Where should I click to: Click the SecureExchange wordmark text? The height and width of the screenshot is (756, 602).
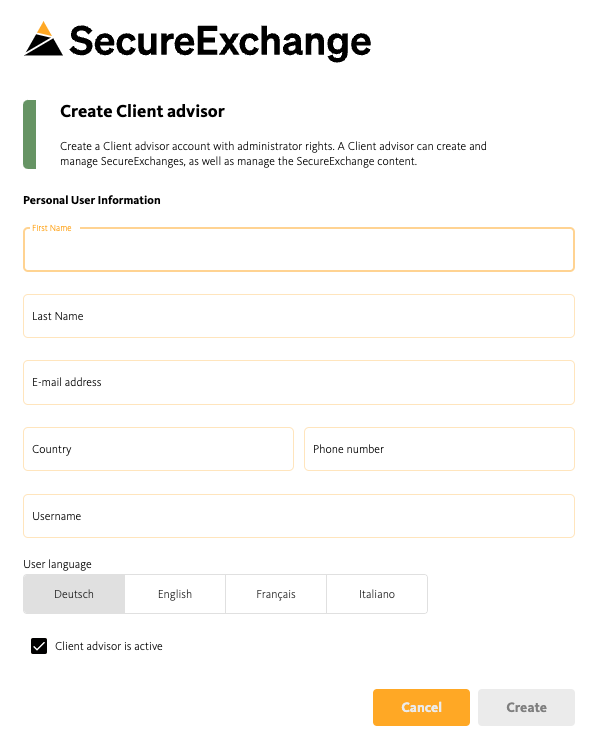[x=220, y=42]
